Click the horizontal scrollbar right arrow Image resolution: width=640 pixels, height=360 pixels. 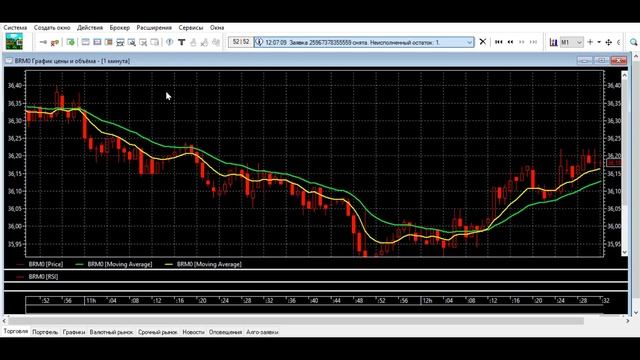click(x=628, y=321)
